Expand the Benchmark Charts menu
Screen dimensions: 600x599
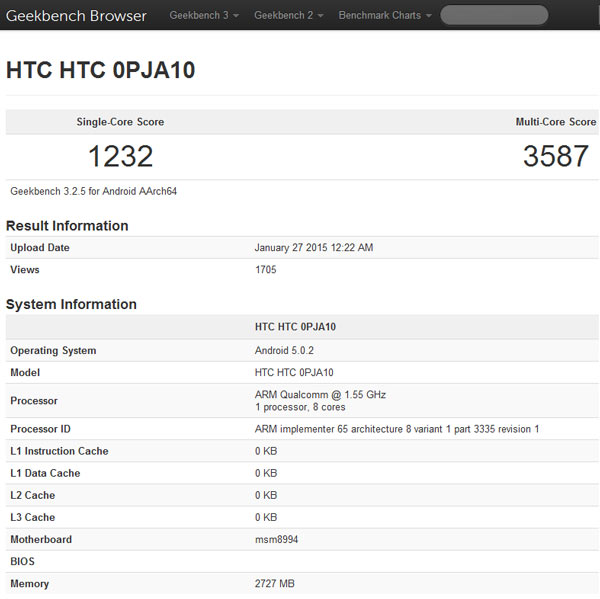tap(385, 15)
